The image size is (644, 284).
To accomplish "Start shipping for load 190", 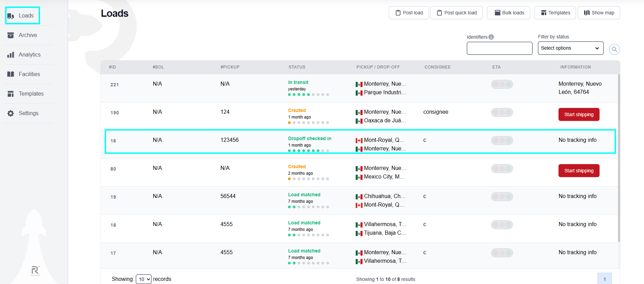I will 579,114.
